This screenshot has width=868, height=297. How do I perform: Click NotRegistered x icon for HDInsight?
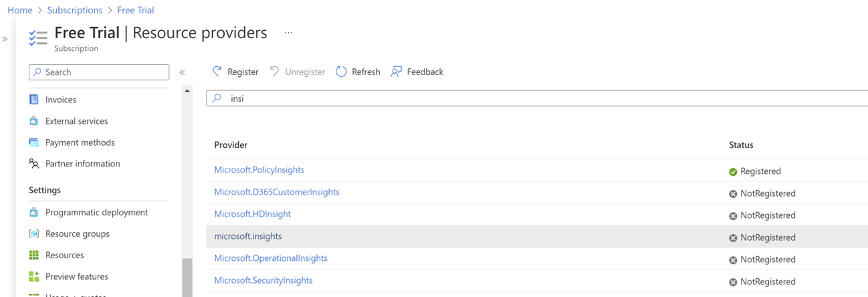733,216
